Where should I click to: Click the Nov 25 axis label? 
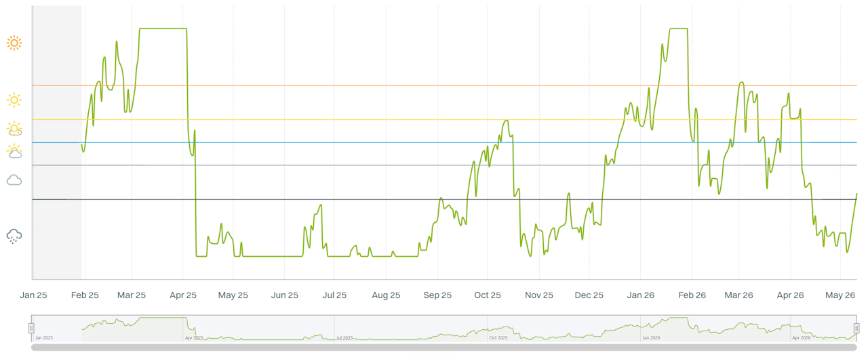539,295
